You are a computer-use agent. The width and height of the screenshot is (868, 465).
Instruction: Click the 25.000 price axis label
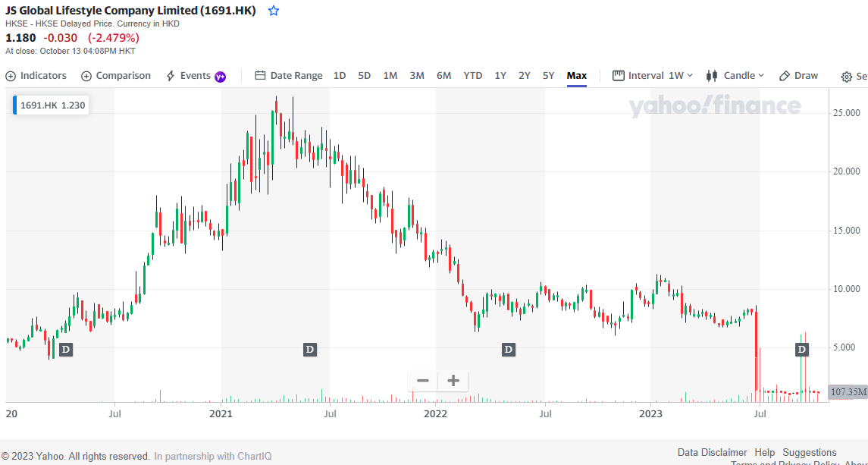click(x=847, y=113)
